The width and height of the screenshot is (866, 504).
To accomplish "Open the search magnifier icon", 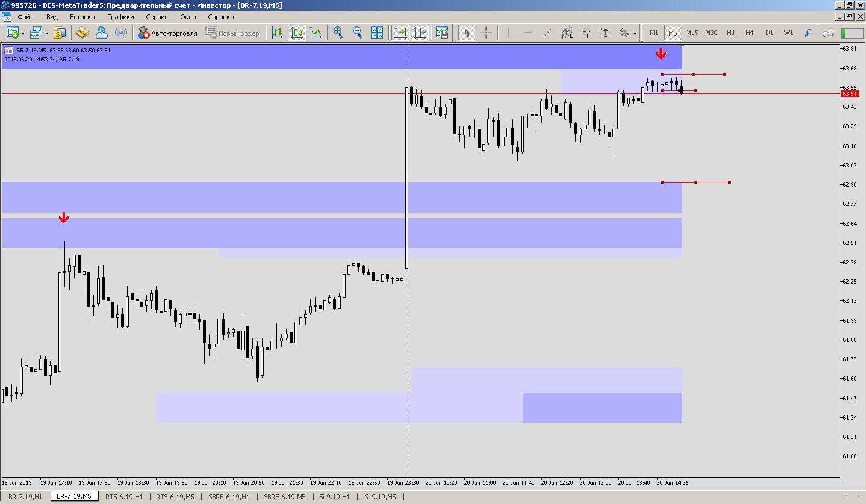I will (x=809, y=33).
